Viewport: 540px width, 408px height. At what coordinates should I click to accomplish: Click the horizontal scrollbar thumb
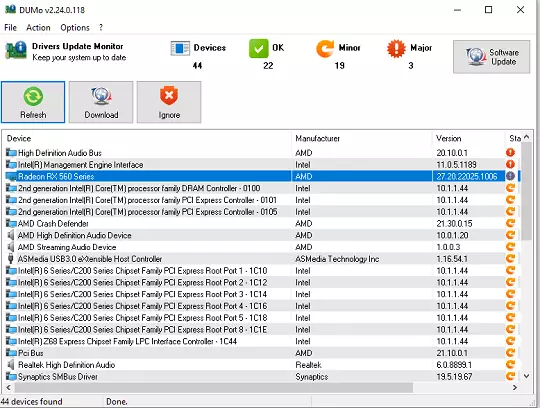coord(214,387)
